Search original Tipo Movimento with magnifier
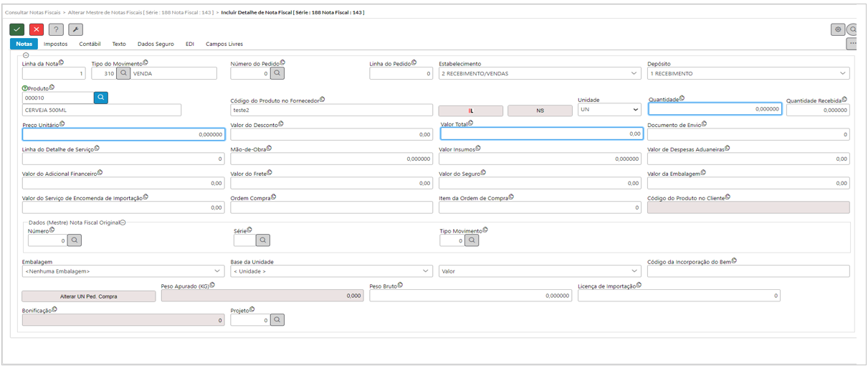This screenshot has width=868, height=366. coord(472,240)
